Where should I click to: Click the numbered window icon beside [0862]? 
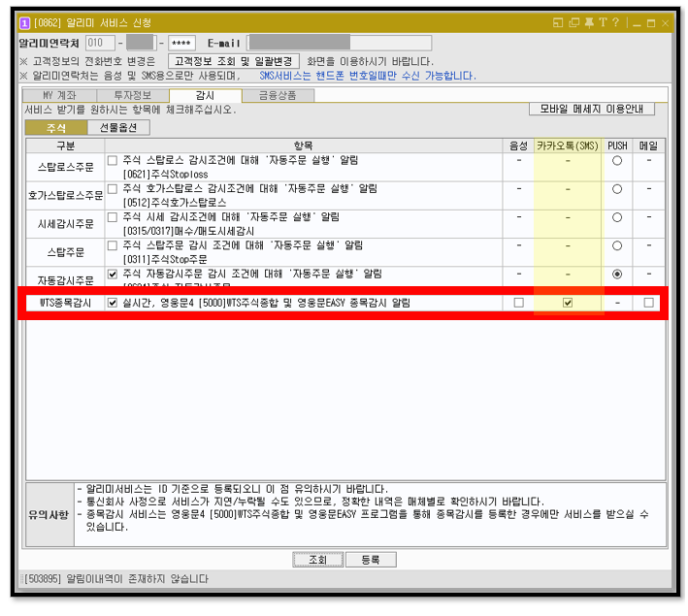(x=24, y=23)
